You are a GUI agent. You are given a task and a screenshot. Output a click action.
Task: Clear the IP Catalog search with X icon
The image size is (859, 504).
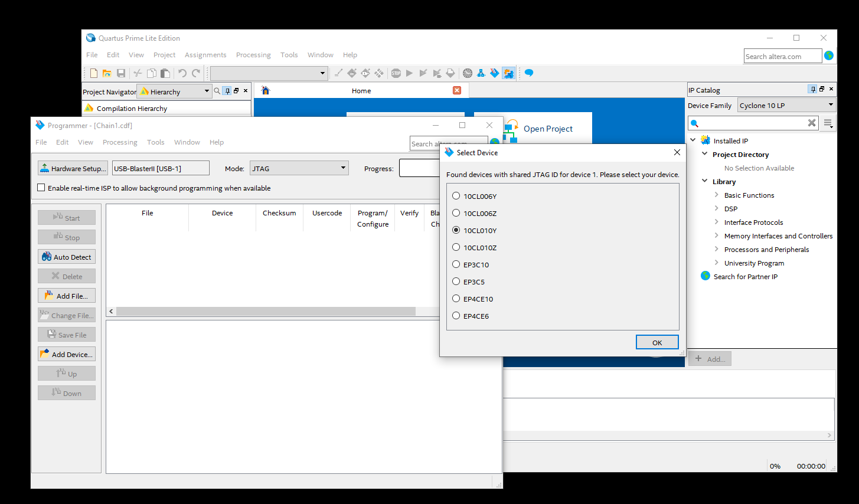812,123
